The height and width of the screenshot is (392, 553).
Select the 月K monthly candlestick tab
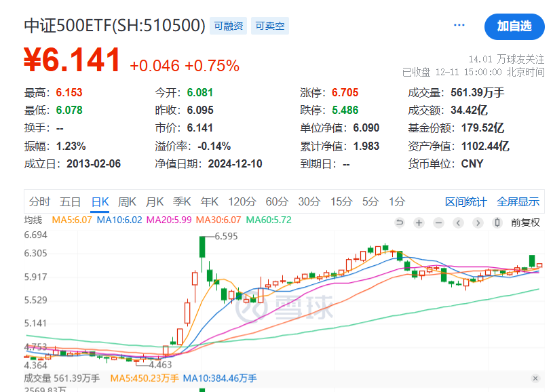click(155, 201)
